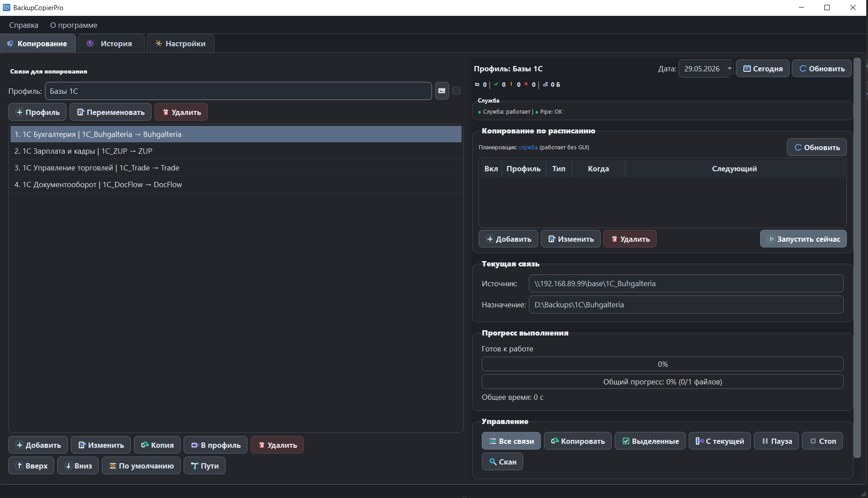Click Запустить сейчас button
This screenshot has width=868, height=498.
tap(803, 239)
